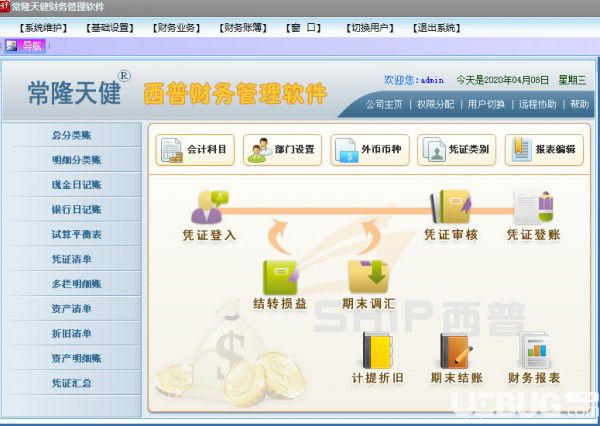Open the 财务账簿 menu
This screenshot has width=600, height=426.
243,28
